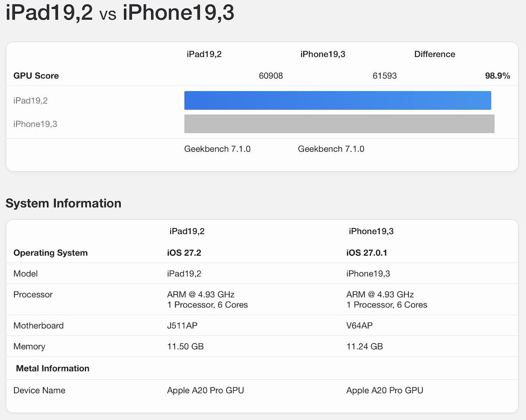Screen dimensions: 526x420
Task: Click the iOS 27.0.1 value
Action: click(x=366, y=253)
